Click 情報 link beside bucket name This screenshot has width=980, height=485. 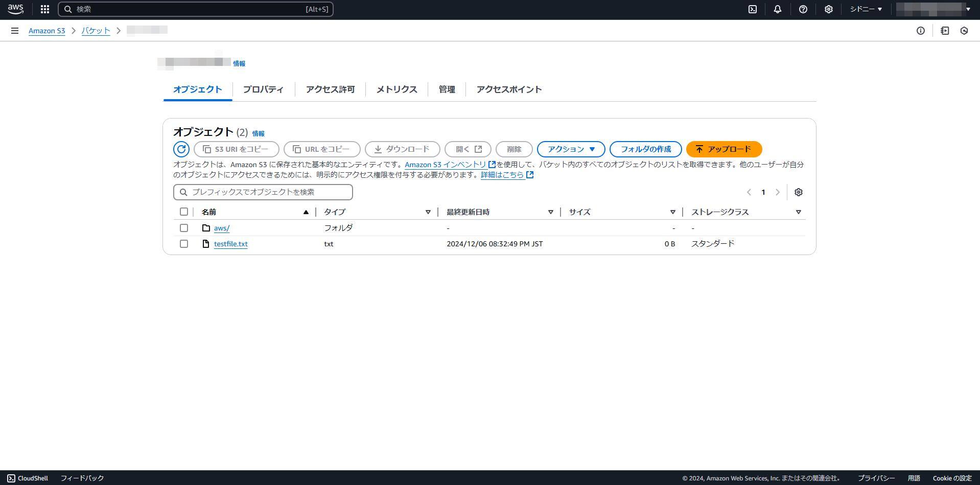[239, 63]
